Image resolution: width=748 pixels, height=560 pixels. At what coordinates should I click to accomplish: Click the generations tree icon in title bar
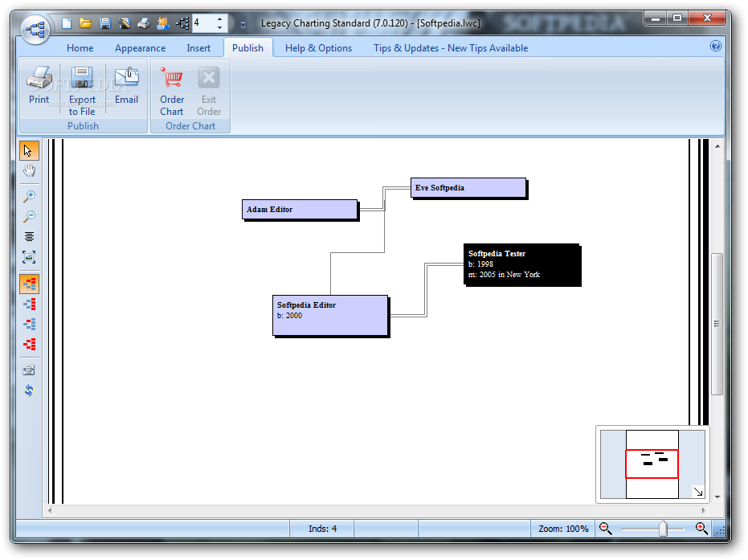pos(182,22)
